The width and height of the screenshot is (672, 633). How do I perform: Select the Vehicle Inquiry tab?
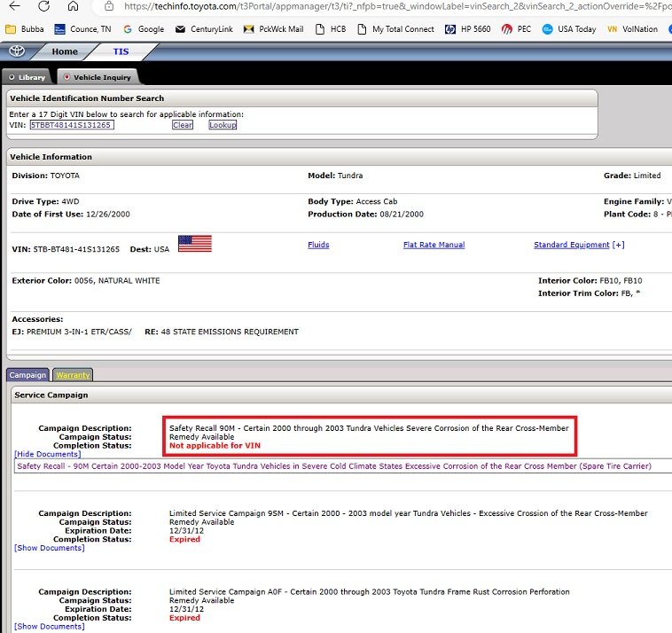(x=98, y=77)
